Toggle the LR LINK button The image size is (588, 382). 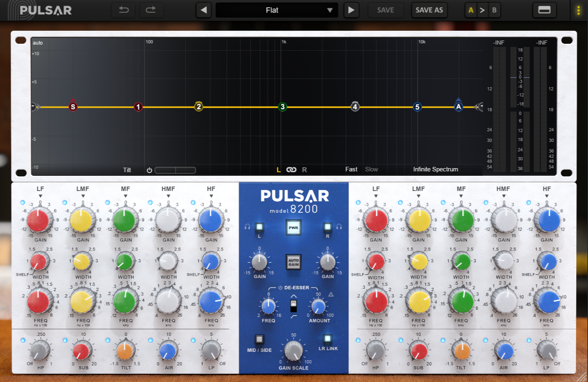pyautogui.click(x=328, y=339)
